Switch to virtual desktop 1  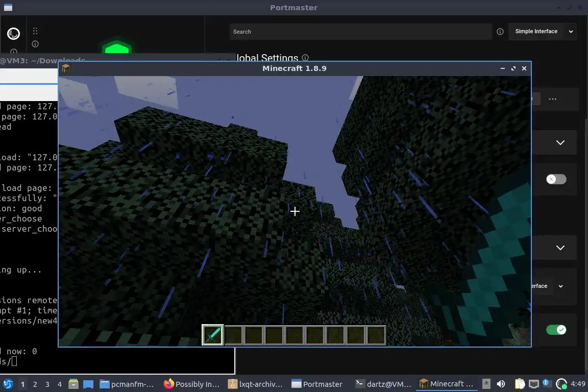click(23, 384)
